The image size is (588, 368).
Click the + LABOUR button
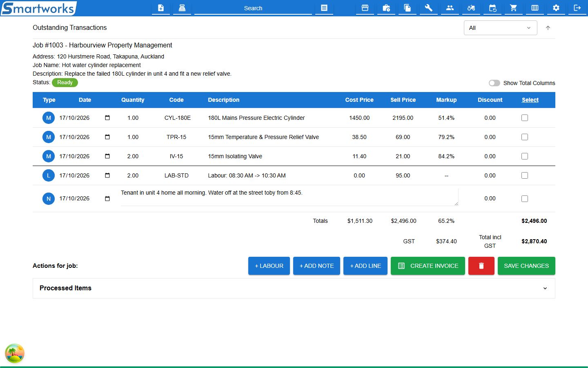click(269, 266)
